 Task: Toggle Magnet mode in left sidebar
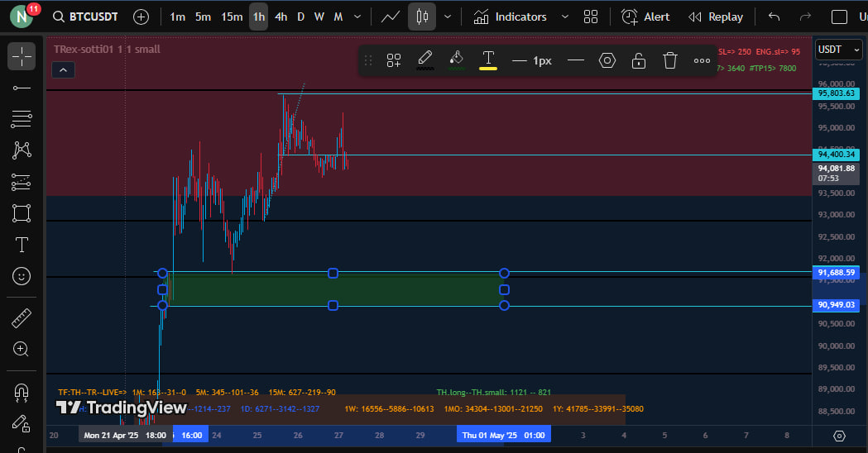(x=22, y=392)
